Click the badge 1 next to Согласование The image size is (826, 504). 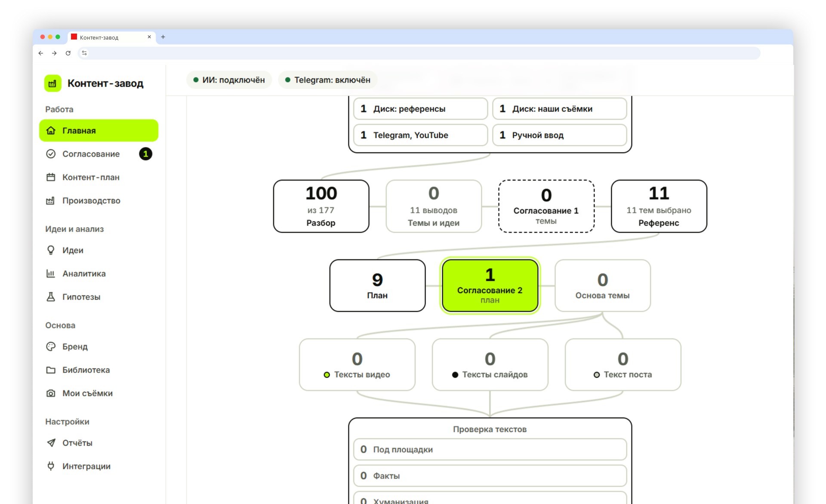click(145, 154)
